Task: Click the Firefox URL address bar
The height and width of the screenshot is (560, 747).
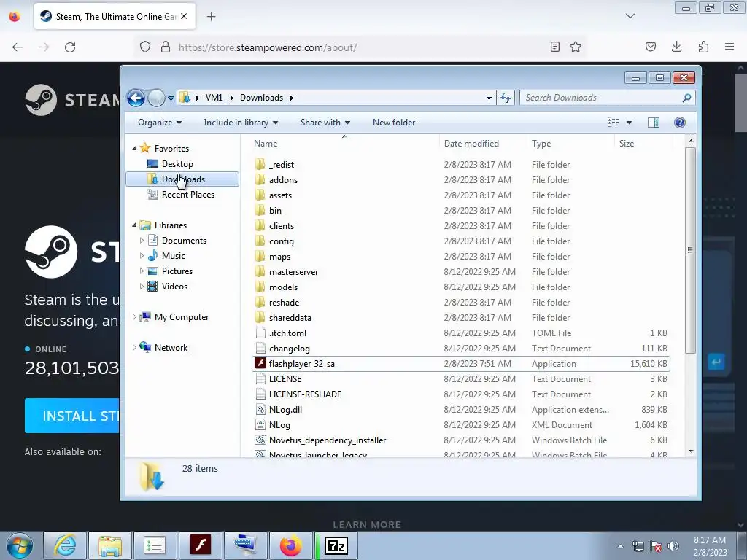Action: (362, 47)
